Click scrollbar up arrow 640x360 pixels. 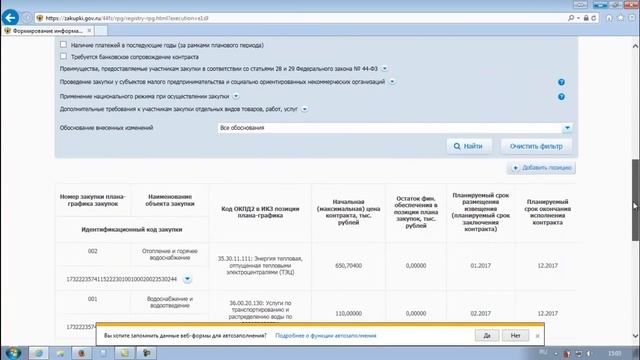(x=636, y=46)
